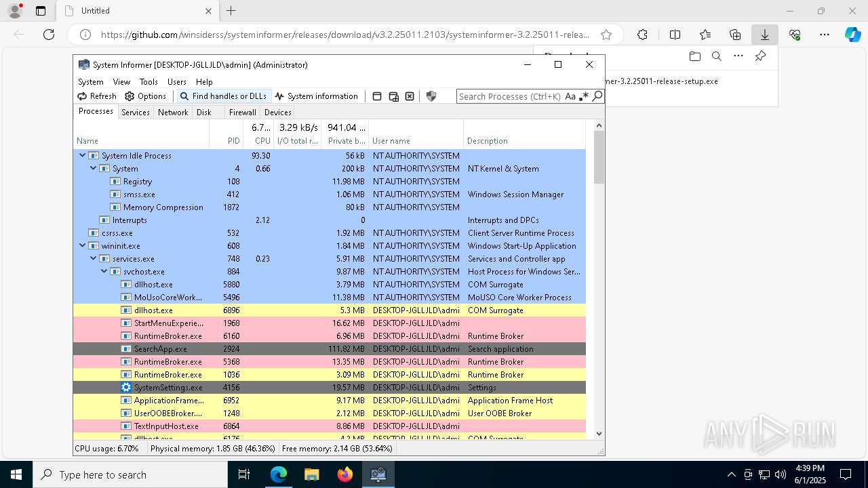Collapse the svchost.exe tree node
Image resolution: width=868 pixels, height=488 pixels.
pyautogui.click(x=104, y=271)
